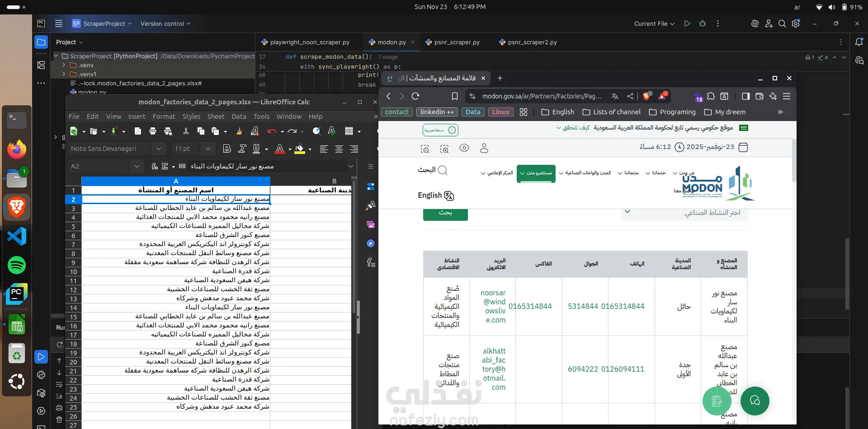Screen dimensions: 868x429
Task: Expand the Calc formula bar
Action: [x=351, y=166]
